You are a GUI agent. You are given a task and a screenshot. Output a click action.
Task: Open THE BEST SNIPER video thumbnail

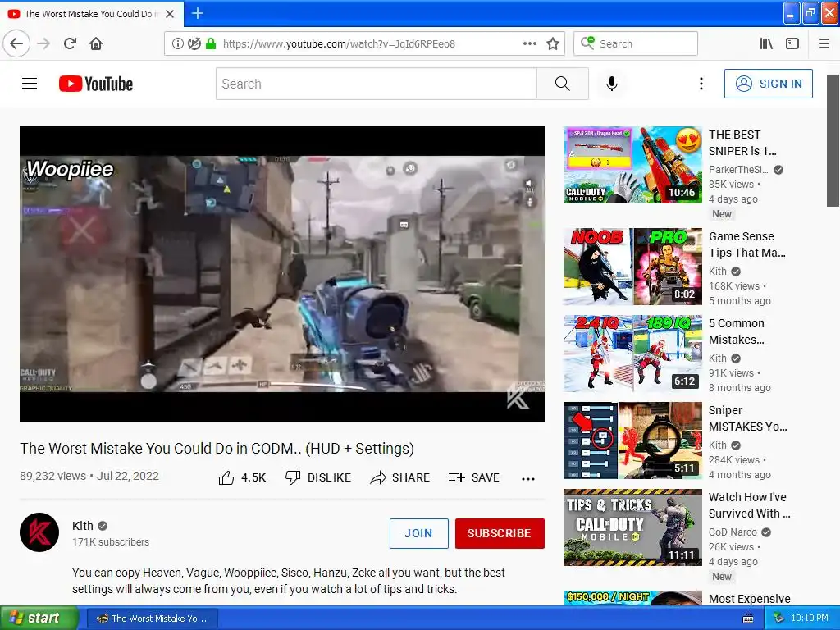(633, 165)
